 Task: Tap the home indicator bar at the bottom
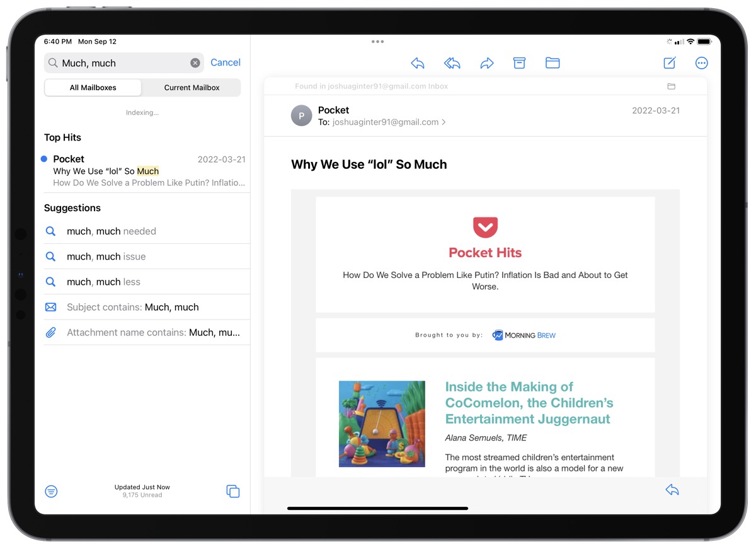click(x=377, y=507)
